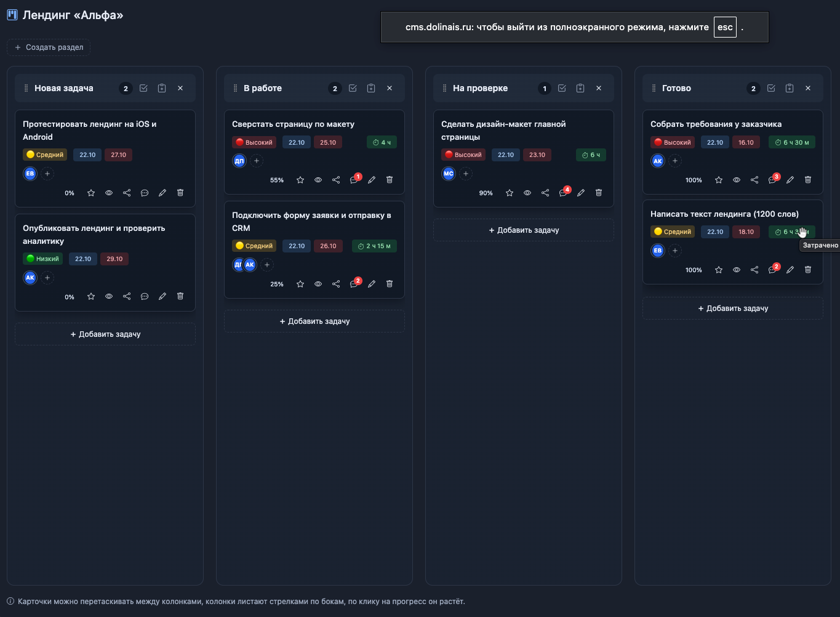This screenshot has width=840, height=617.
Task: Open 'Средний' priority on 'Протестировать лендинг' card
Action: point(45,155)
